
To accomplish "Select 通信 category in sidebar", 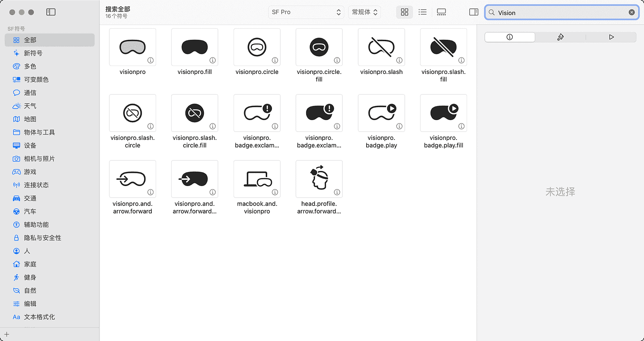I will pos(50,93).
